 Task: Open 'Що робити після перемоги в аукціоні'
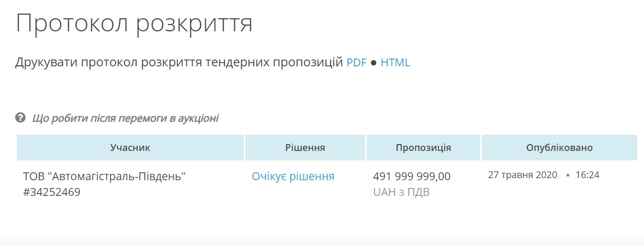pyautogui.click(x=126, y=118)
